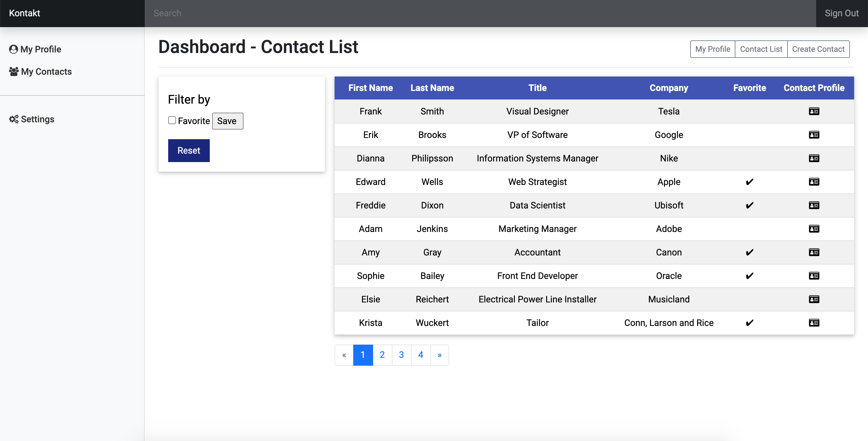Click the Settings gears icon in sidebar

(14, 119)
